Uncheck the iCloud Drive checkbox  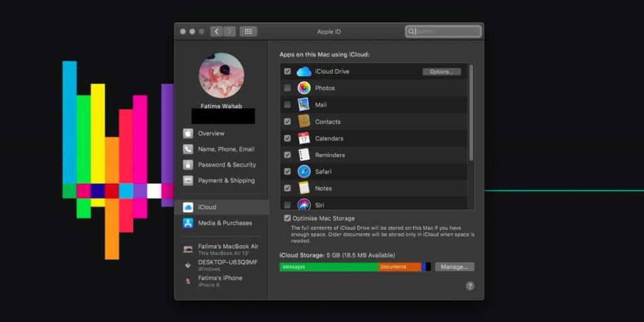[x=287, y=72]
